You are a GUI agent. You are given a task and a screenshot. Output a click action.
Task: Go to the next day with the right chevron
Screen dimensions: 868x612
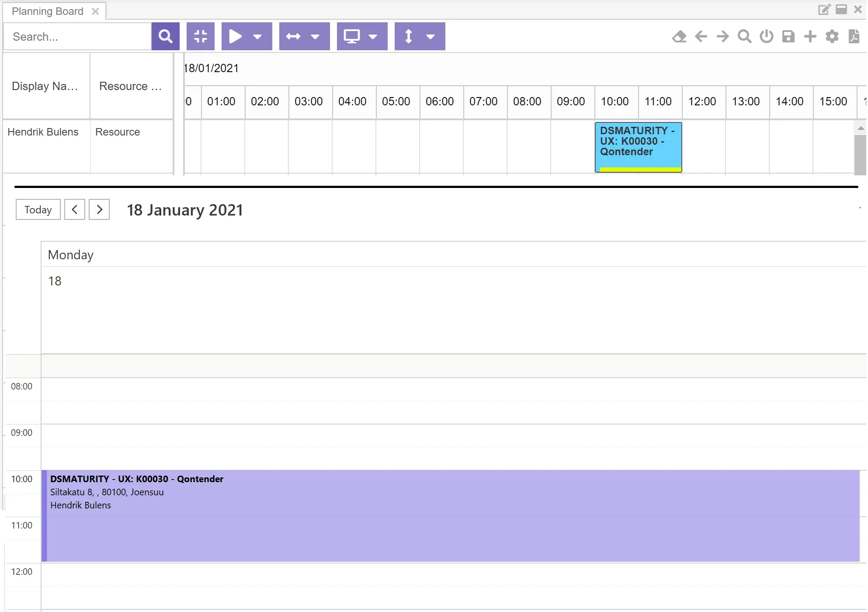coord(99,209)
